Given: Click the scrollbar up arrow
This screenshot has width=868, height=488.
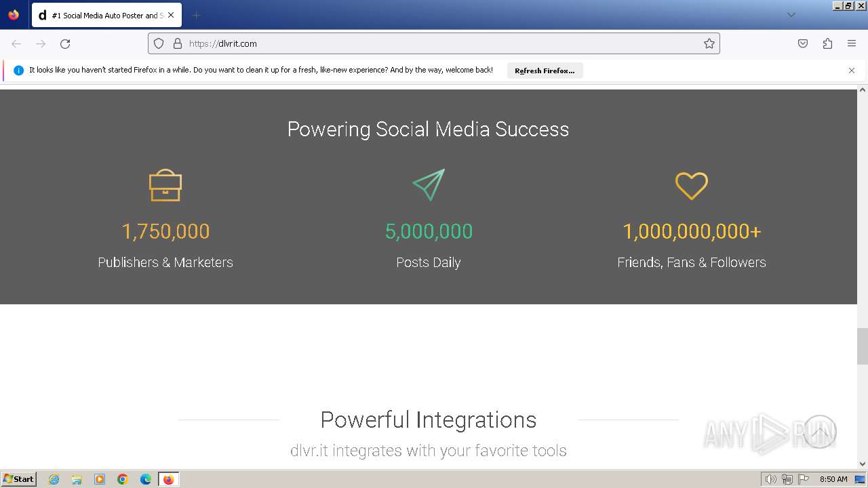Looking at the screenshot, I should tap(863, 89).
